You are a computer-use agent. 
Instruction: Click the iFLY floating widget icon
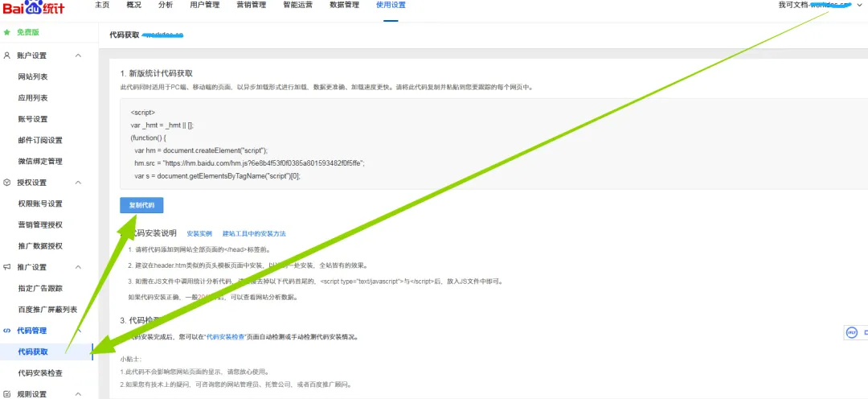852,332
